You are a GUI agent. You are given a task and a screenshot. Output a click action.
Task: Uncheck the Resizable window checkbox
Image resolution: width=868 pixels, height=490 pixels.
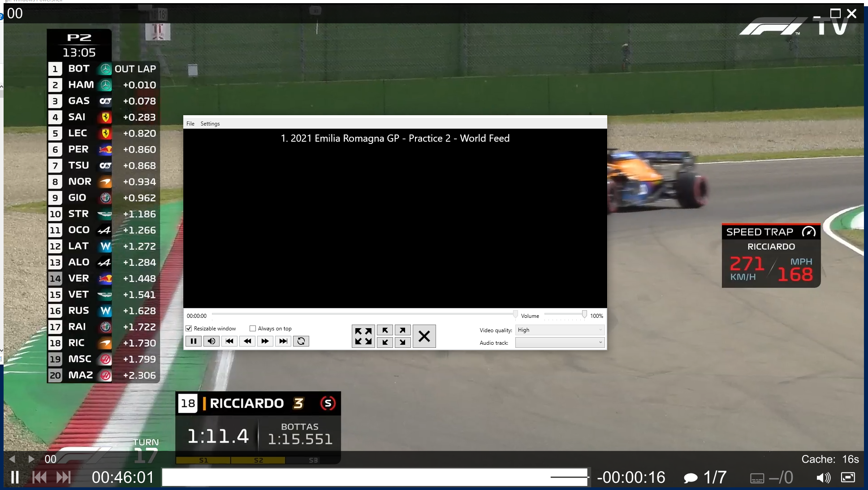pyautogui.click(x=189, y=329)
